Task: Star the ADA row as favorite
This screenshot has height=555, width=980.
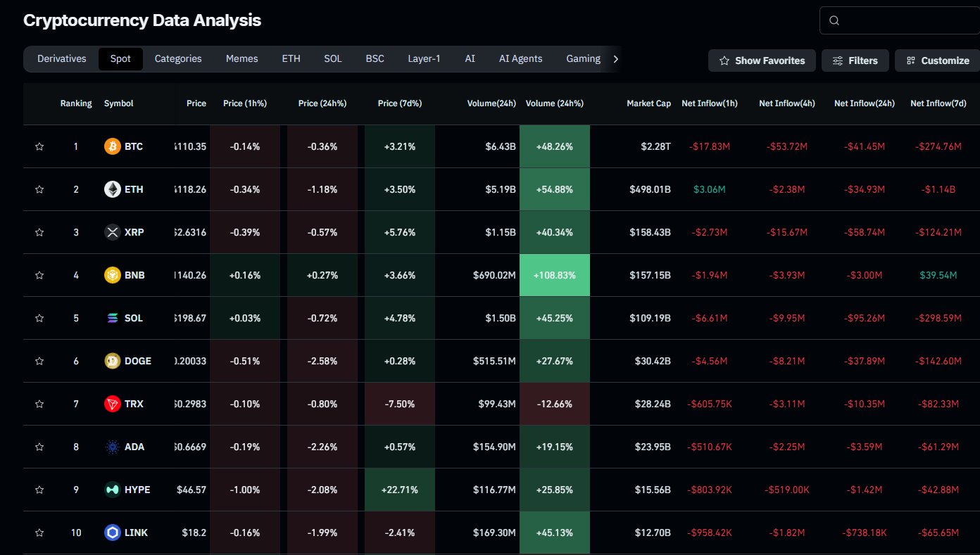Action: tap(39, 447)
